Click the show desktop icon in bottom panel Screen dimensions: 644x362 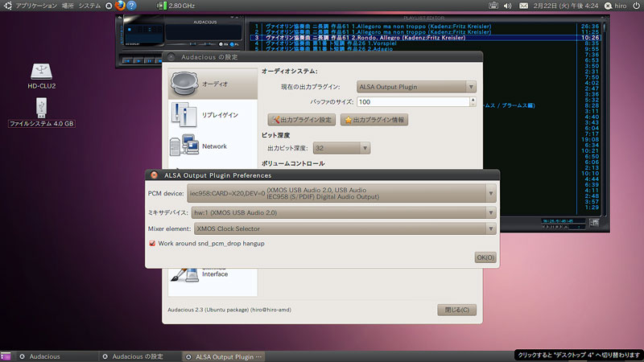click(x=6, y=356)
